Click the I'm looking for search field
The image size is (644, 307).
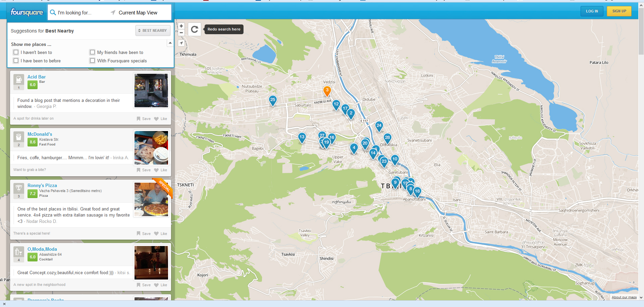[x=77, y=13]
